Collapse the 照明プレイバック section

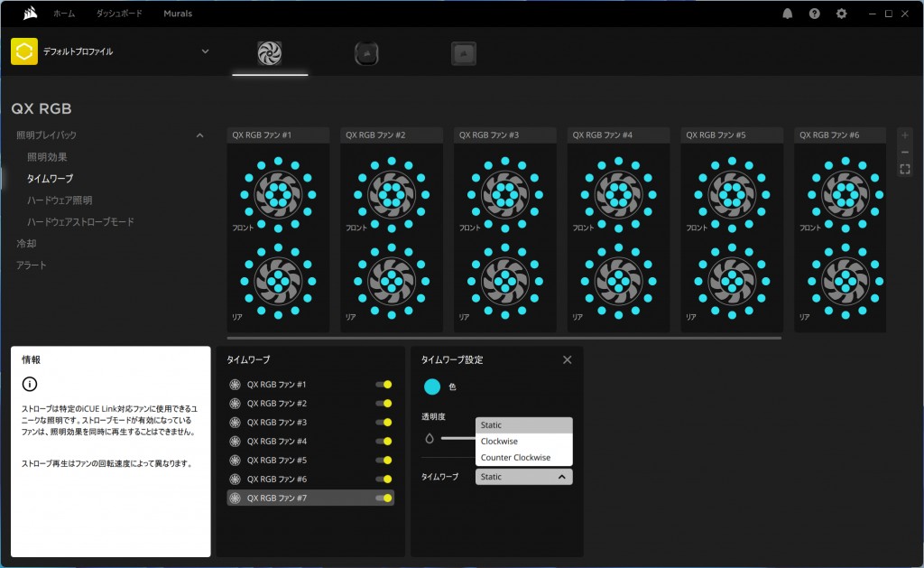click(x=199, y=135)
